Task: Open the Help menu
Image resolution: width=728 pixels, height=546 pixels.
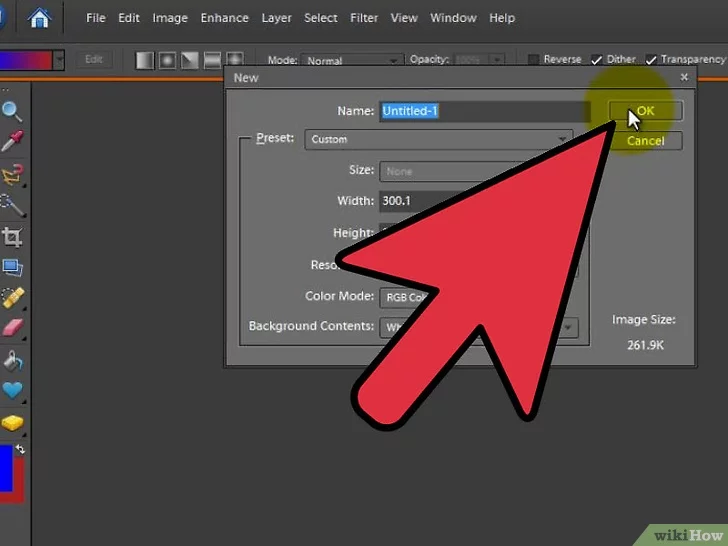Action: (502, 18)
